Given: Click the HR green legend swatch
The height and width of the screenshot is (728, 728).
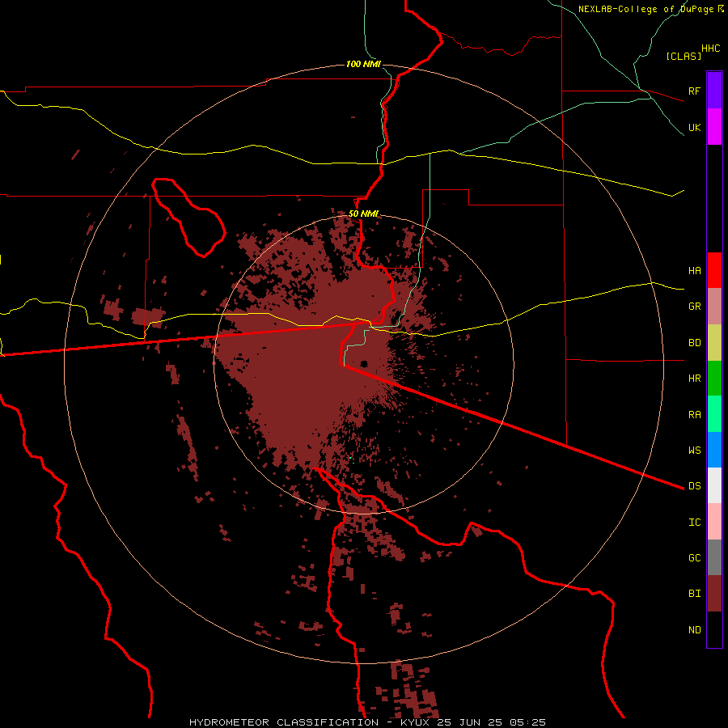Looking at the screenshot, I should (714, 379).
